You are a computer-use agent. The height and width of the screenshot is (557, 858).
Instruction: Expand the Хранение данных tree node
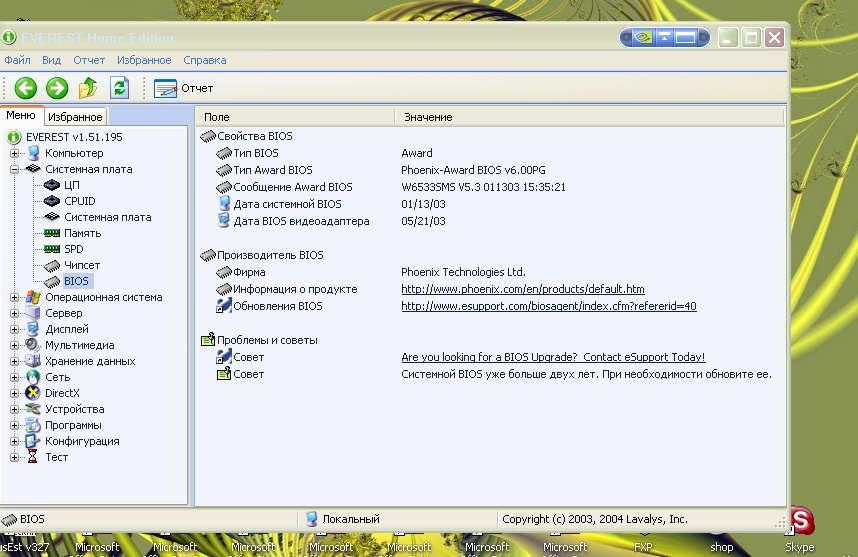(x=15, y=361)
